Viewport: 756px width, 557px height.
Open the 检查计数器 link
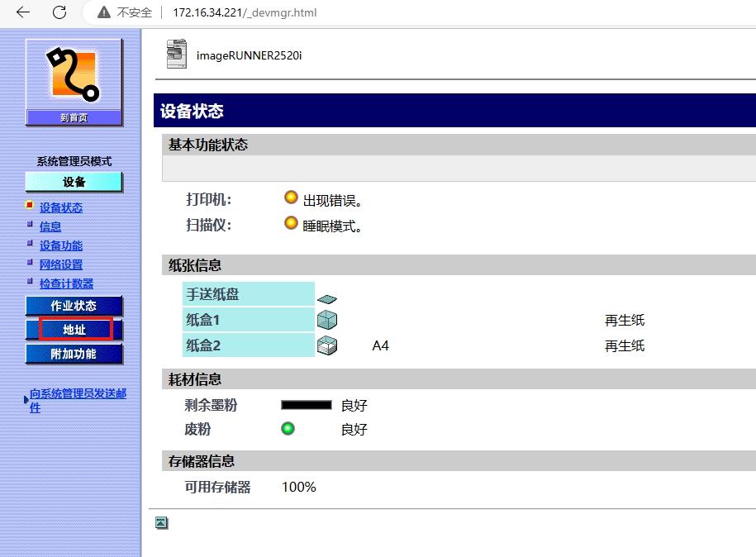pos(66,284)
